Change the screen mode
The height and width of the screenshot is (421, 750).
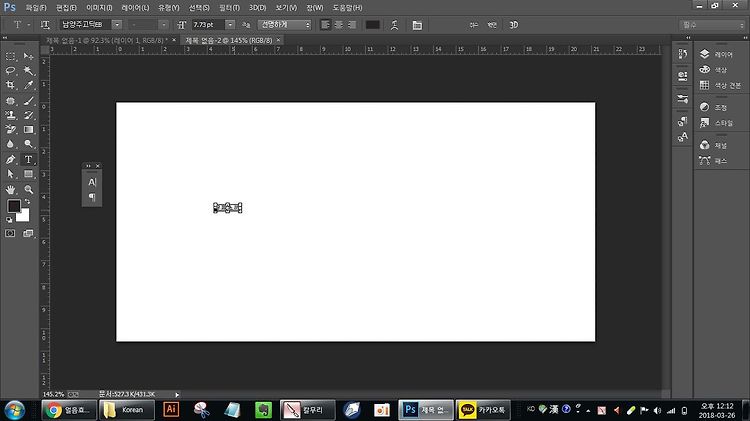(28, 233)
